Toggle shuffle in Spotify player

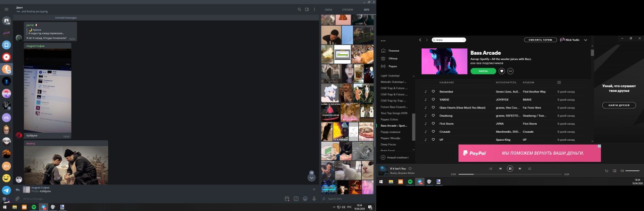(491, 169)
